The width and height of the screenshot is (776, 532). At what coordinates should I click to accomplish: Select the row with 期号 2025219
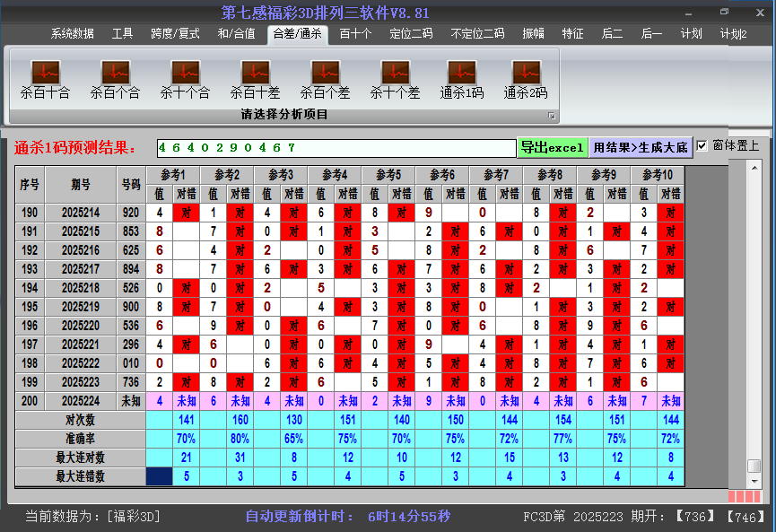350,307
